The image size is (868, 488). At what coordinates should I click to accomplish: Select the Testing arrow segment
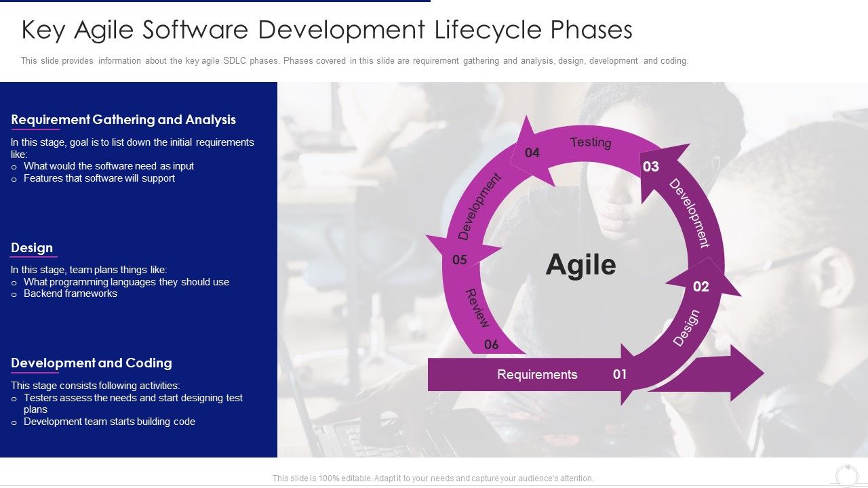pyautogui.click(x=590, y=142)
